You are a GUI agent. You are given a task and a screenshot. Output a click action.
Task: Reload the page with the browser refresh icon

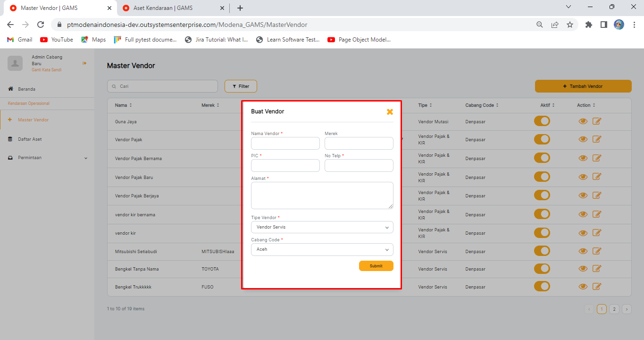pos(41,25)
